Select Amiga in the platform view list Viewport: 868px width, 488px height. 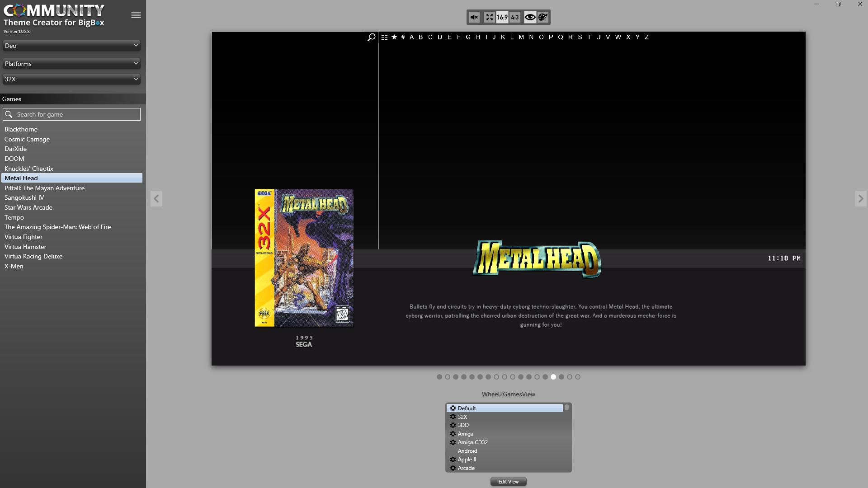[x=505, y=434]
